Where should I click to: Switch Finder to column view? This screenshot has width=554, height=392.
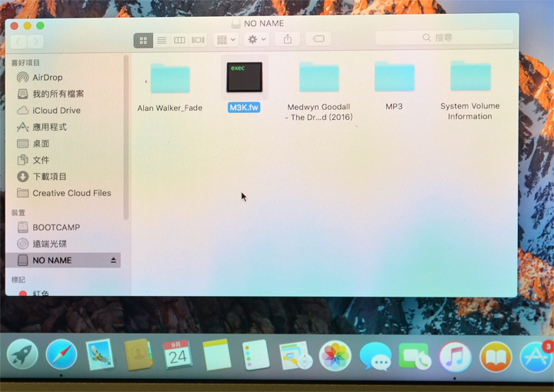(179, 40)
